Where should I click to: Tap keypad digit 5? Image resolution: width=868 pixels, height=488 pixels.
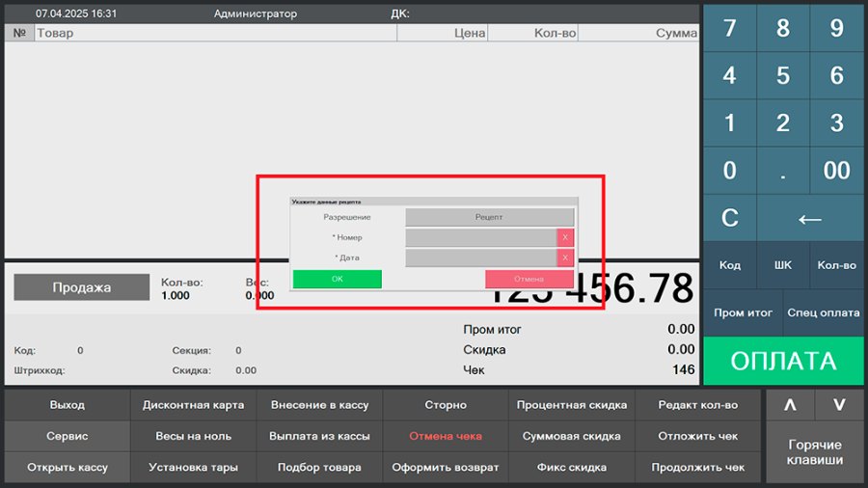pos(783,76)
